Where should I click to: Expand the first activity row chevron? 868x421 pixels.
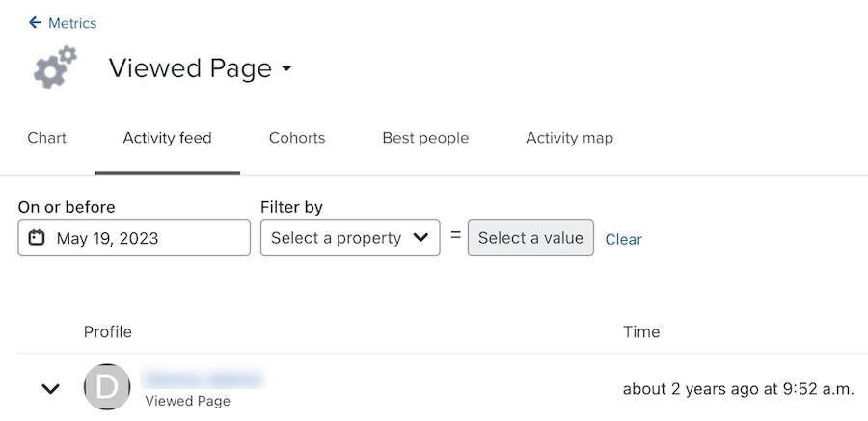[50, 388]
